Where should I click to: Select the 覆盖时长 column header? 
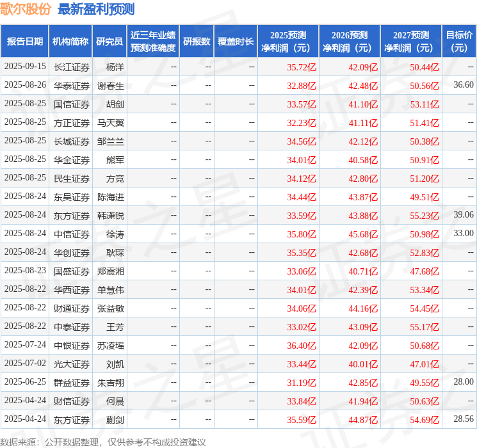236,41
